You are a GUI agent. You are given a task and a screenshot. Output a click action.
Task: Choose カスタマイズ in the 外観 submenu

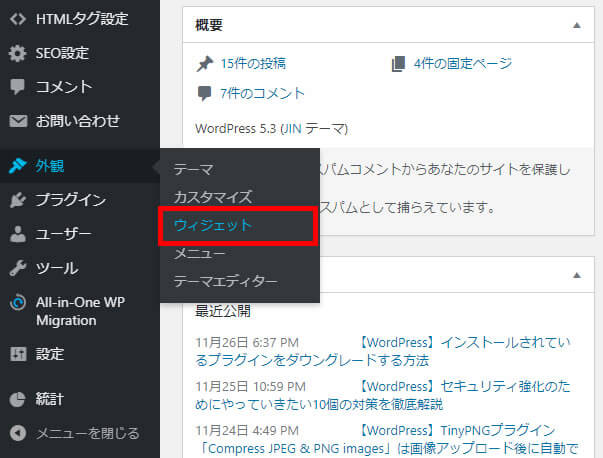click(212, 197)
